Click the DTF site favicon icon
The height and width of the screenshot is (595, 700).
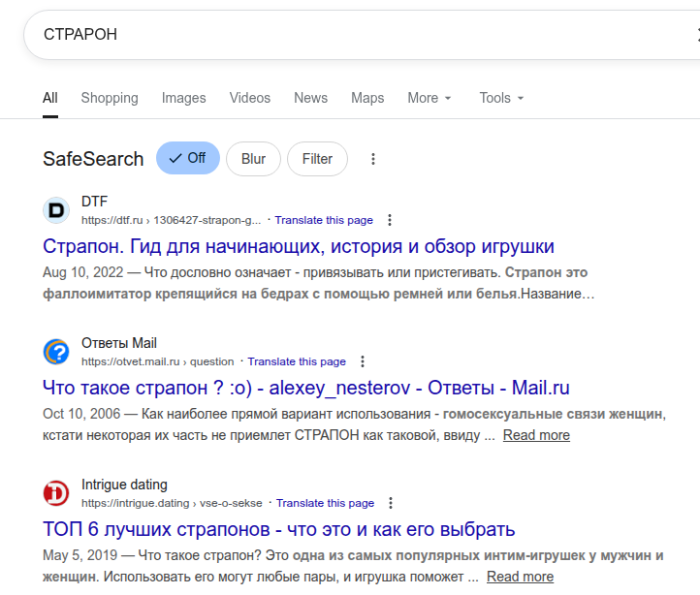pos(56,210)
